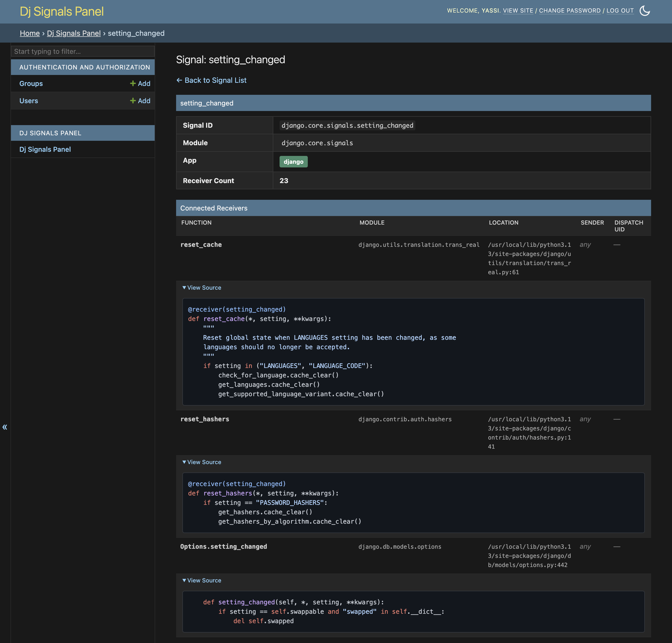Collapse View Source under reset_cache
This screenshot has height=643, width=672.
coord(202,288)
